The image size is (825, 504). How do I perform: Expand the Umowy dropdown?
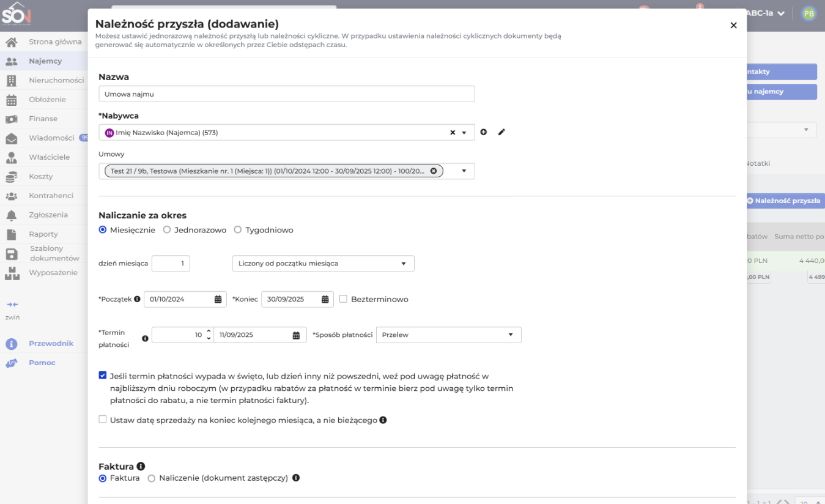[x=464, y=171]
